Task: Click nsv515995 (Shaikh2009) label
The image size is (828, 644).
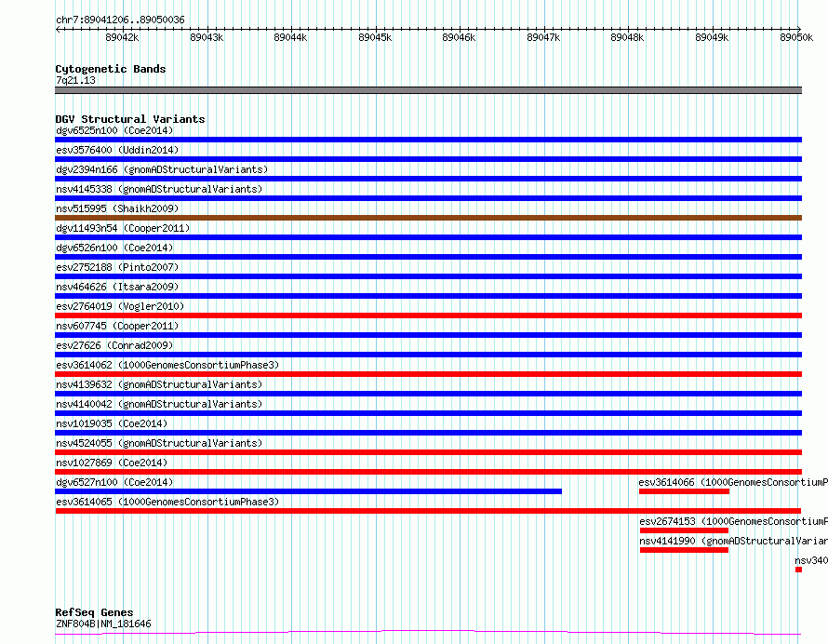Action: [117, 208]
